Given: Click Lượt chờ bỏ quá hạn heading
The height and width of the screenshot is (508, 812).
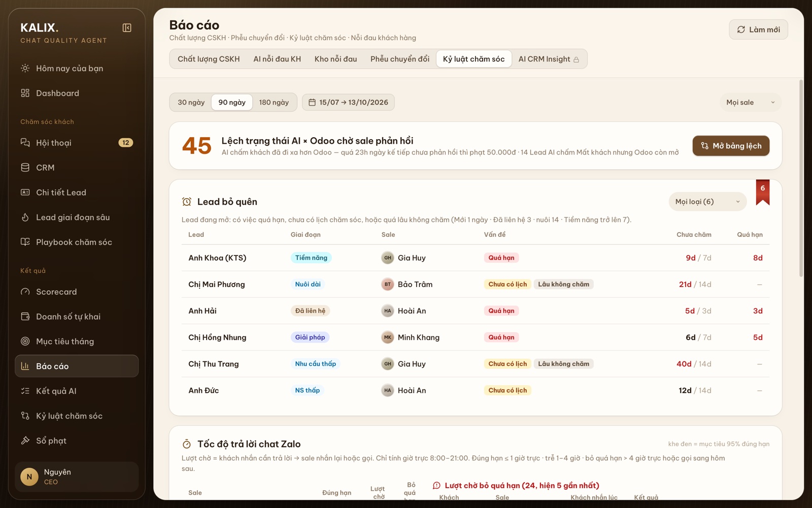Looking at the screenshot, I should [522, 486].
